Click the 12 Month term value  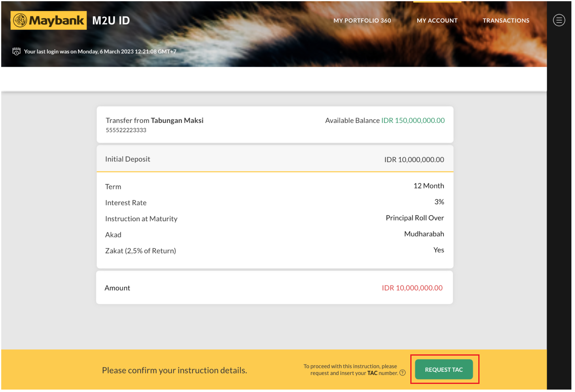coord(429,186)
